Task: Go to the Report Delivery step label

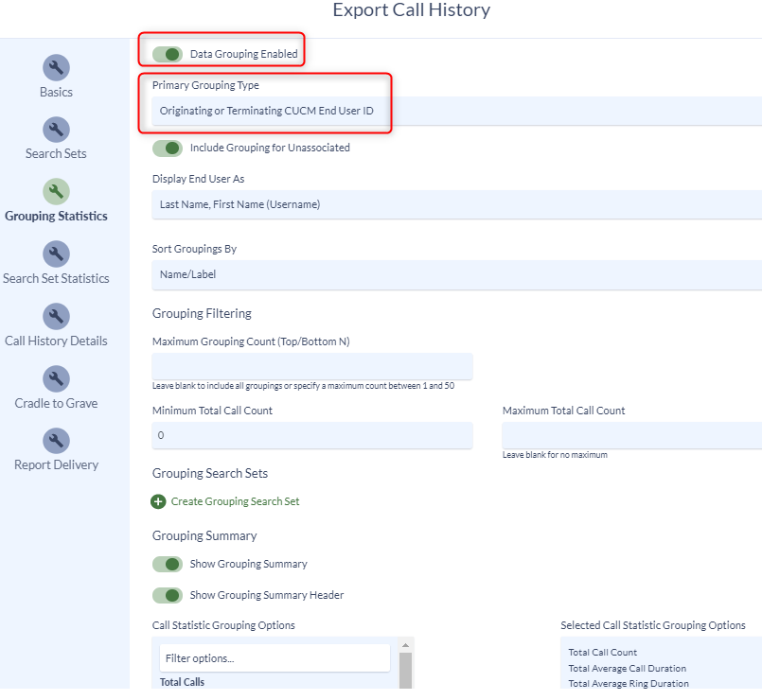Action: pos(56,464)
